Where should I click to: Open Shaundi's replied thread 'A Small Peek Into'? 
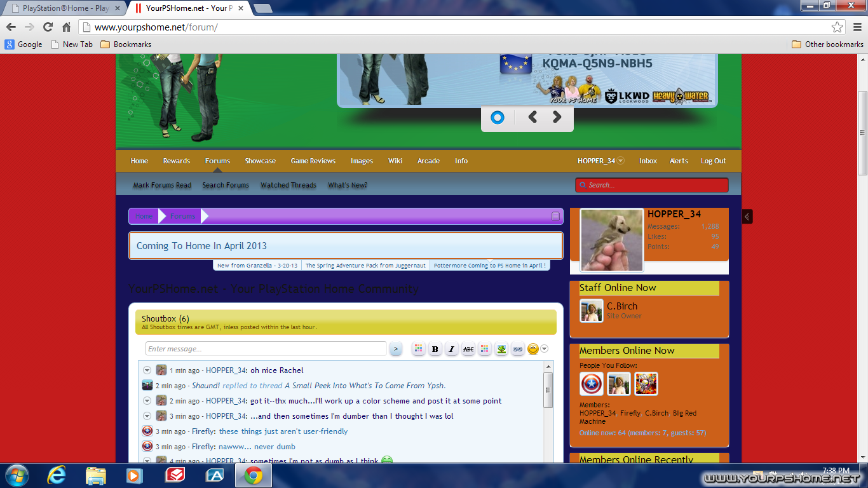point(365,386)
